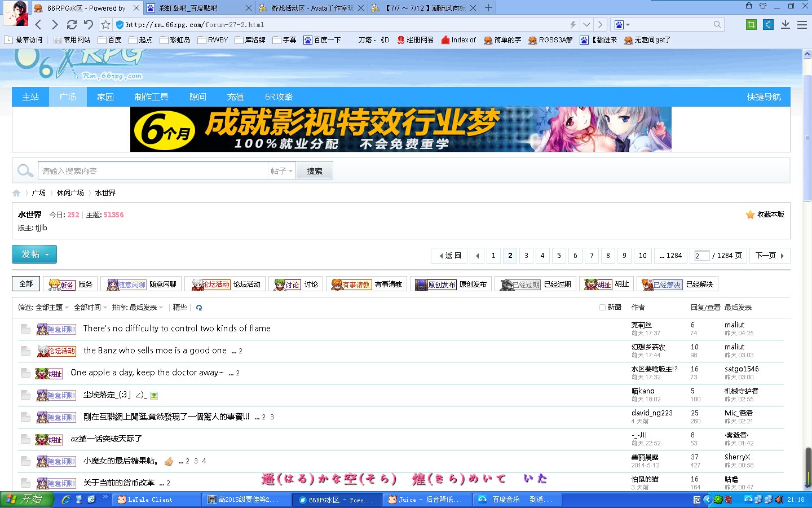
Task: Click the forum search input field
Action: (153, 171)
